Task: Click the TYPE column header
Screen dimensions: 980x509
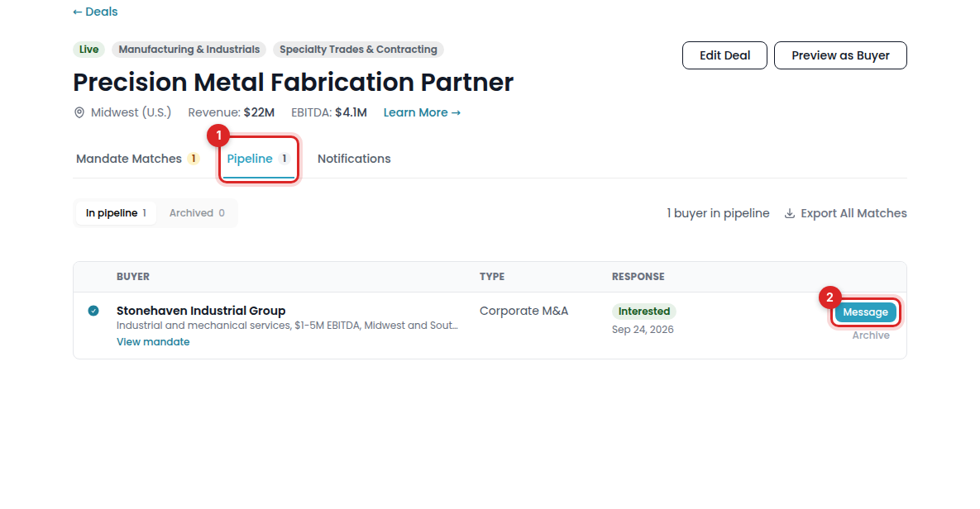Action: (x=492, y=277)
